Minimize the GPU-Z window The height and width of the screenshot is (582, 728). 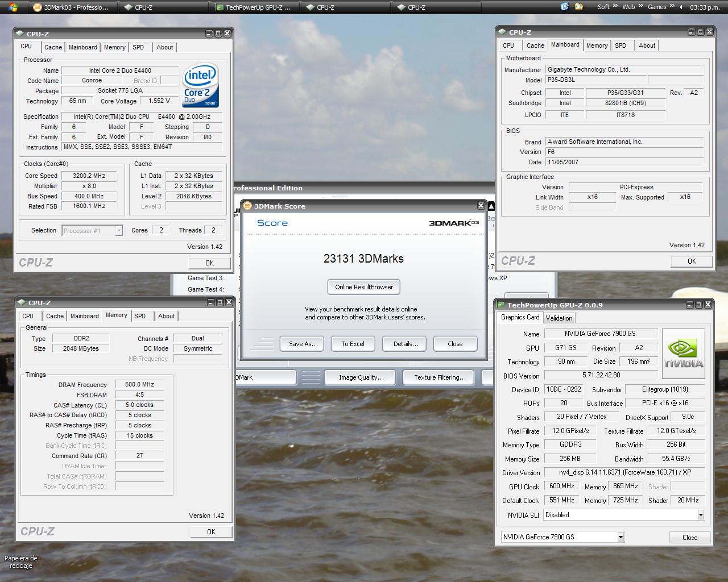pos(690,305)
